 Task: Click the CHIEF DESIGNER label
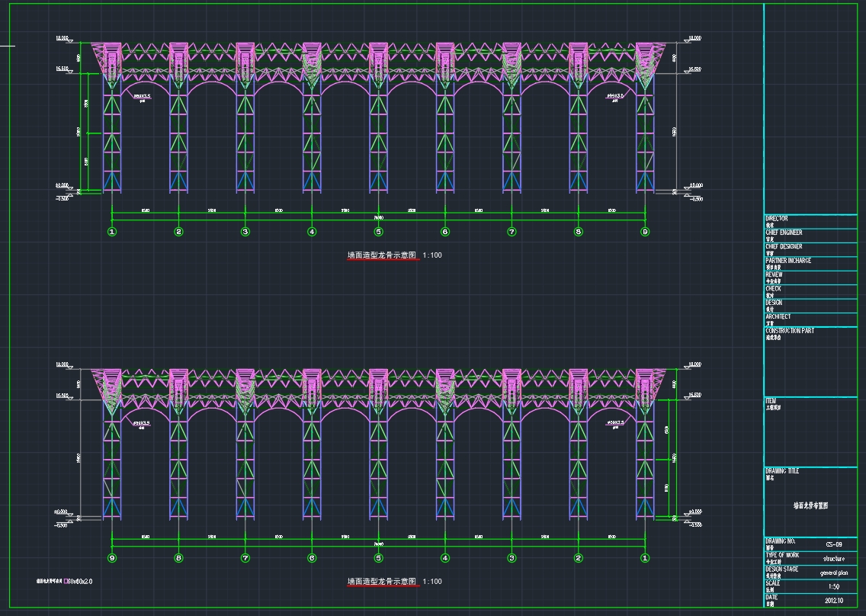(x=784, y=247)
